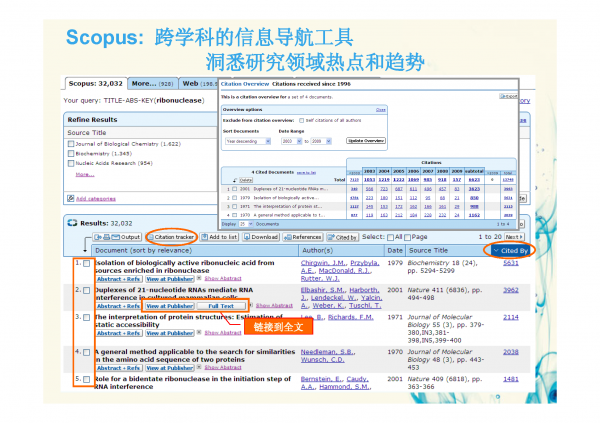
Task: Click the Full Text button
Action: (221, 306)
